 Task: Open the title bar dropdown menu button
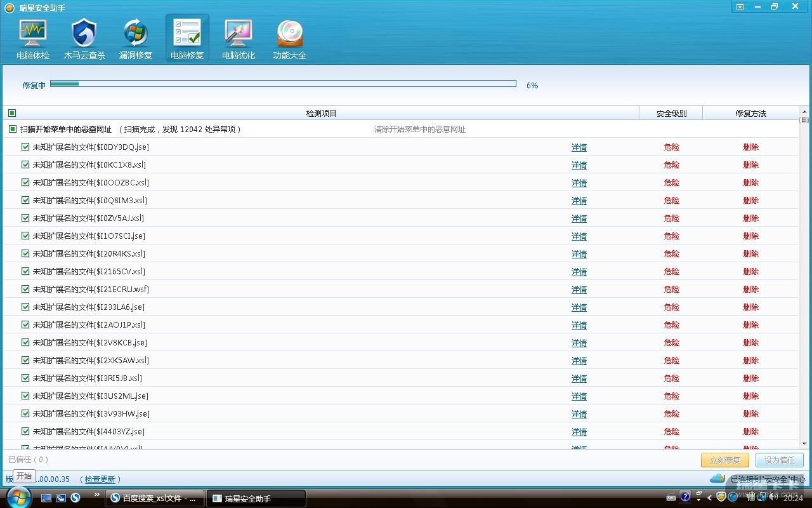click(740, 7)
